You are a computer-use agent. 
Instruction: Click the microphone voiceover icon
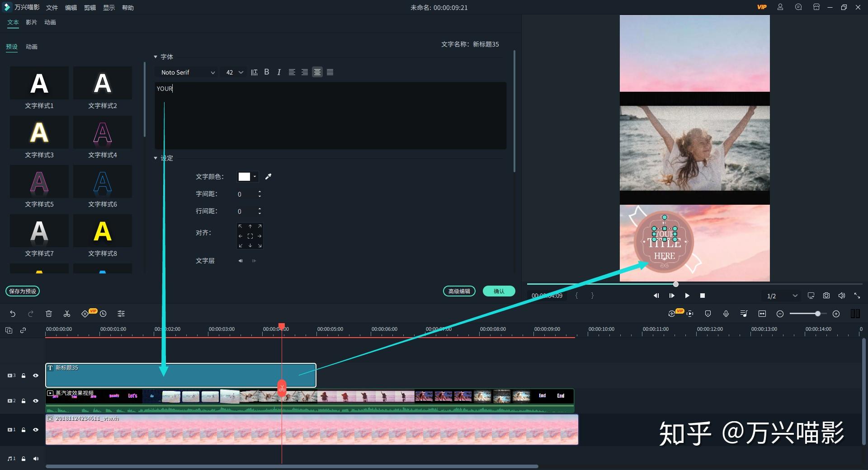(x=726, y=314)
